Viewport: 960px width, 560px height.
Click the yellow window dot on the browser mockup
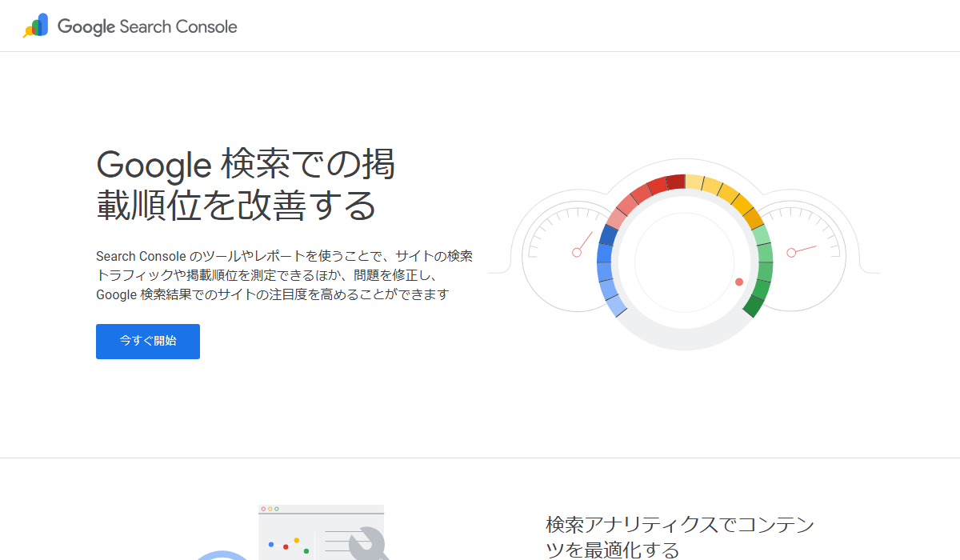point(270,509)
